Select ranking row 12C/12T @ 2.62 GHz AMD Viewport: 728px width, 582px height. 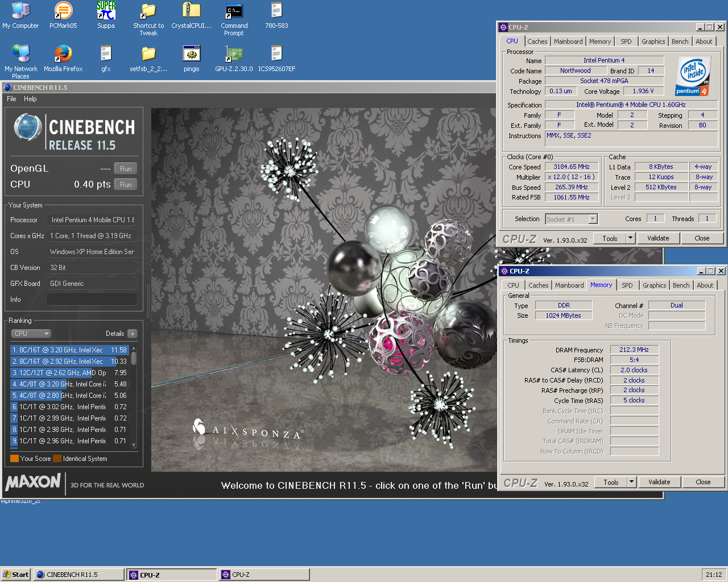click(69, 373)
